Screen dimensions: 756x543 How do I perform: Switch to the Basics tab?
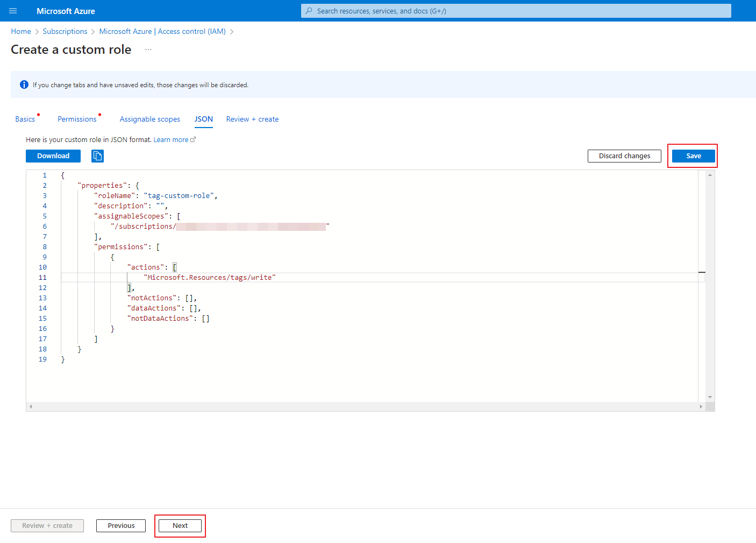click(x=25, y=119)
